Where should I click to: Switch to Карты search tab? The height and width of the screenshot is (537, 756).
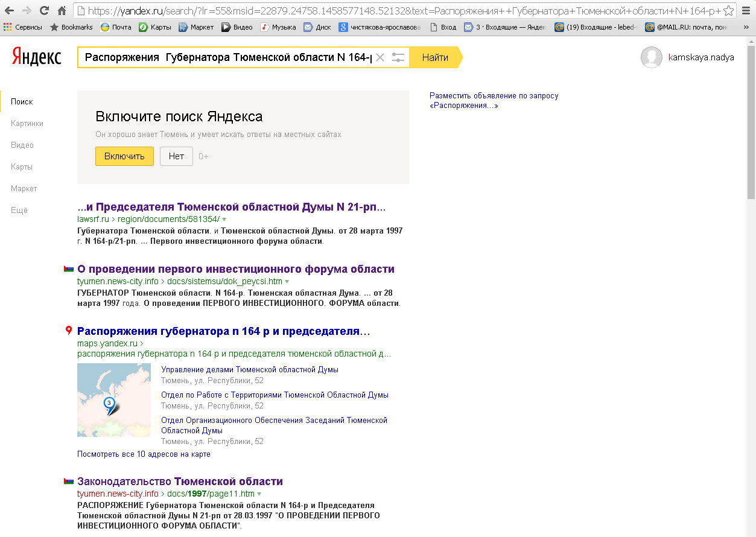(x=22, y=167)
